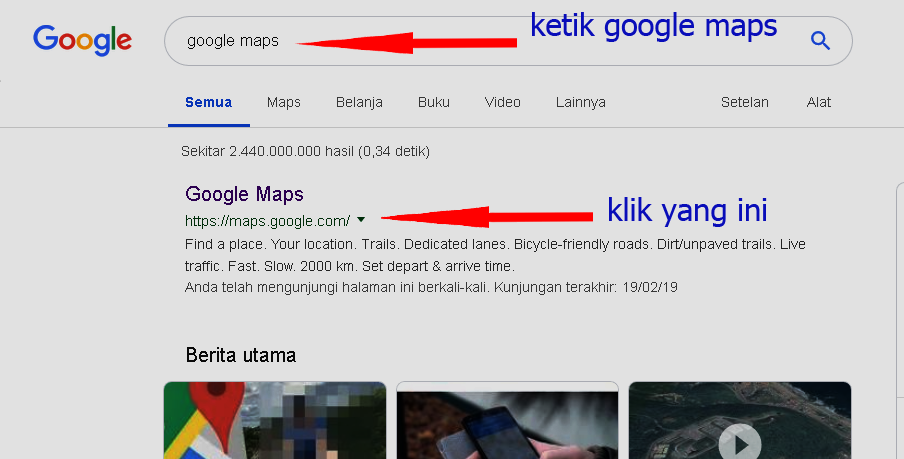Click the Google logo
The image size is (904, 459).
point(82,40)
